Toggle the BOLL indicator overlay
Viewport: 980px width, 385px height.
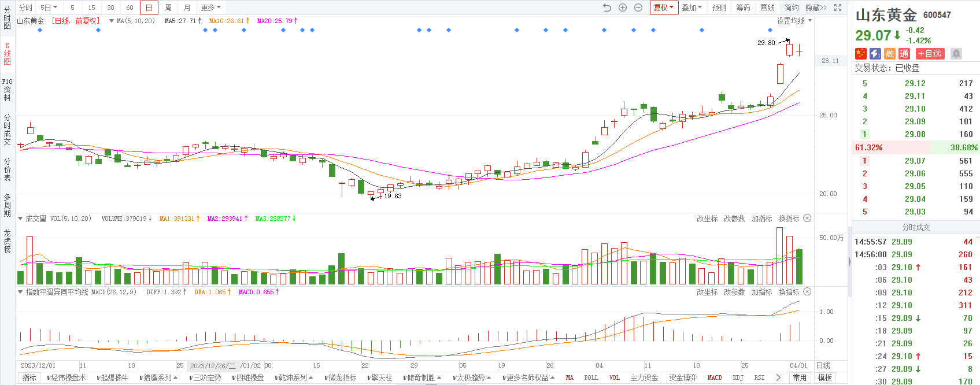(x=591, y=377)
